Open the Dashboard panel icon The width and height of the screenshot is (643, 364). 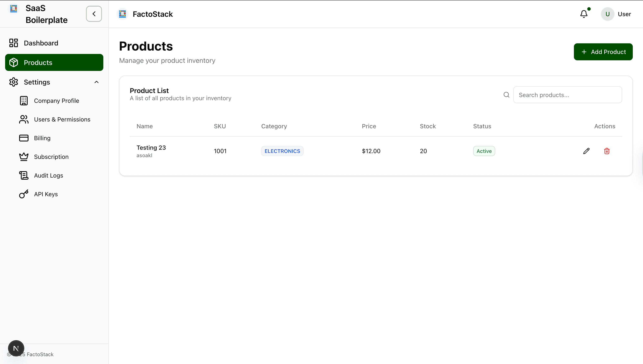tap(14, 43)
